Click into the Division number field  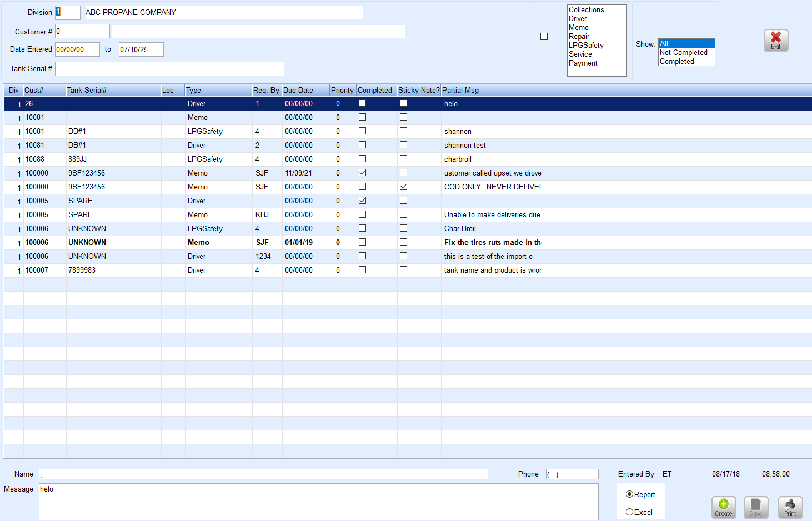pos(68,12)
